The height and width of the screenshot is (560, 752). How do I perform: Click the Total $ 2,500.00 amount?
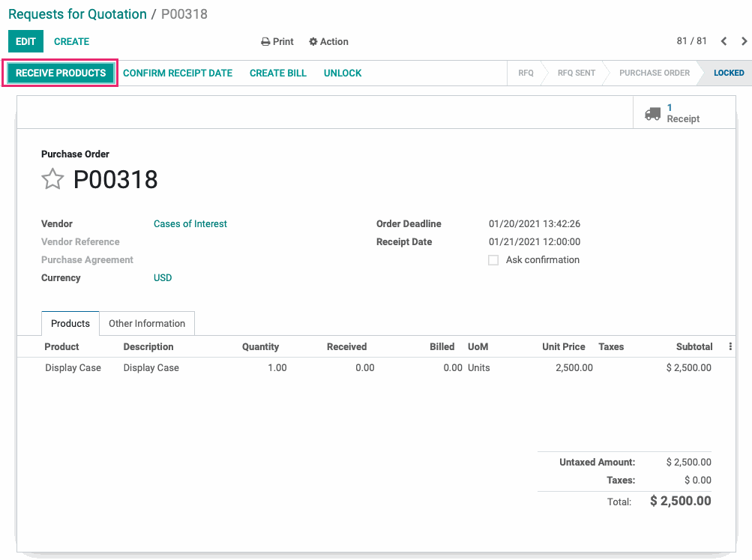click(x=681, y=501)
